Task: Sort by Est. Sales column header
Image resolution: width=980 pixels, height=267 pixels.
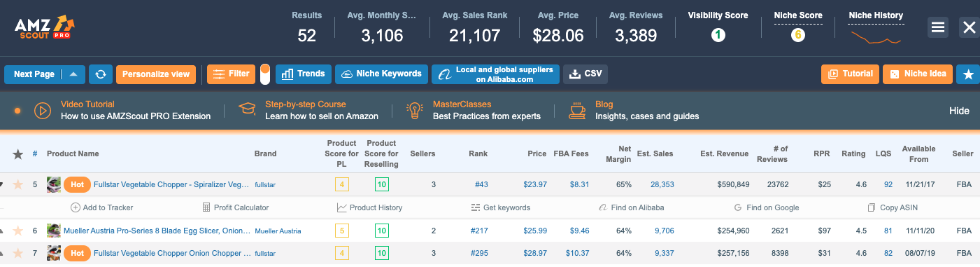Action: (655, 153)
